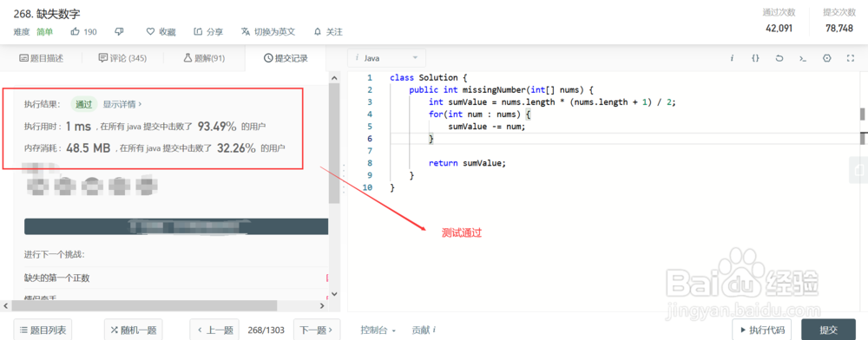Reset code with the circular arrow icon

tap(779, 58)
